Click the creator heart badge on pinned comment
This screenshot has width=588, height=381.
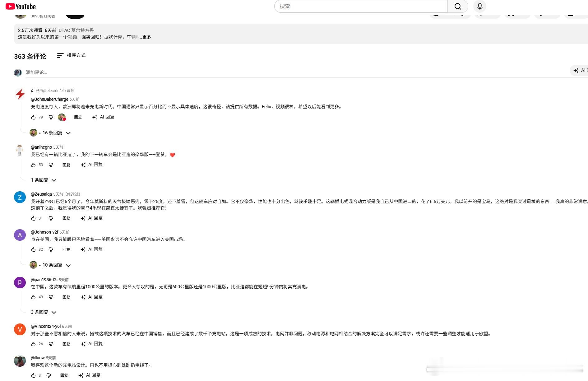coord(62,117)
